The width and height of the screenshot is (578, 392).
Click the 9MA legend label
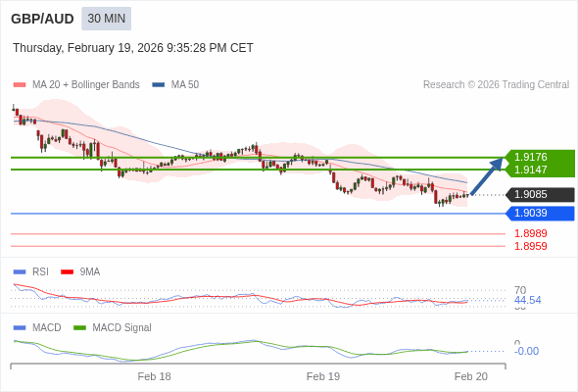[90, 272]
